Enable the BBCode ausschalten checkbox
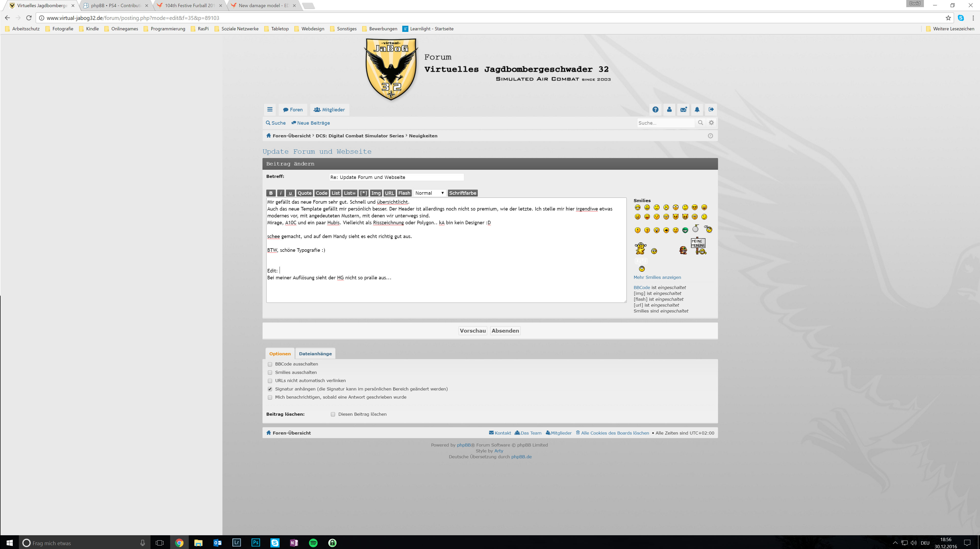The width and height of the screenshot is (980, 549). click(x=270, y=364)
